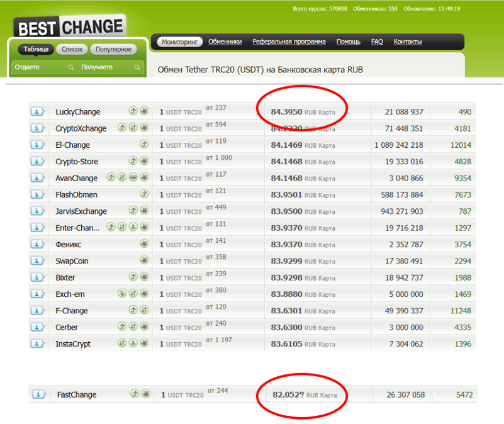Open the info icon for Crypto-Store
Screen dimensions: 504x424
37,162
